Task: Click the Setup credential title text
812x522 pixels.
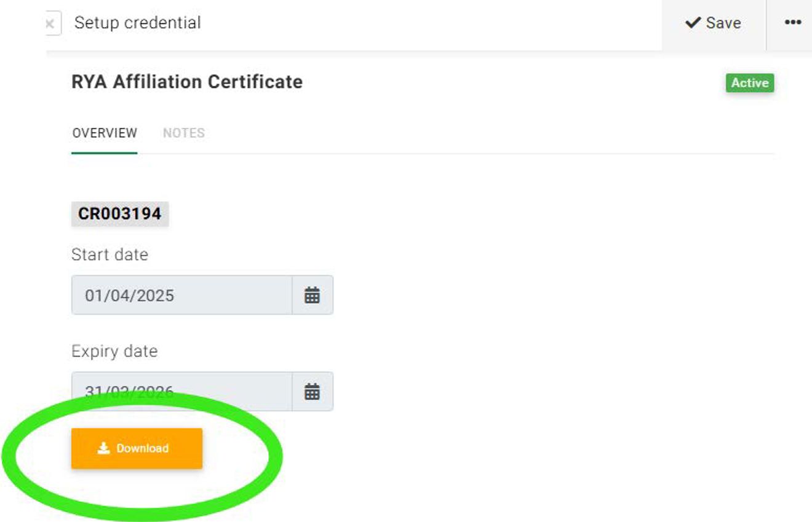Action: click(x=138, y=23)
